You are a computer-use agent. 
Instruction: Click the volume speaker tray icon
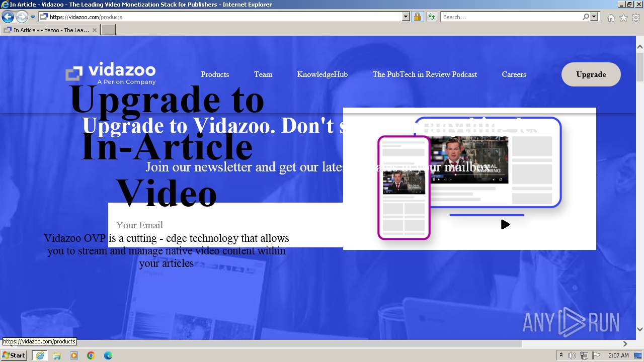[x=572, y=355]
